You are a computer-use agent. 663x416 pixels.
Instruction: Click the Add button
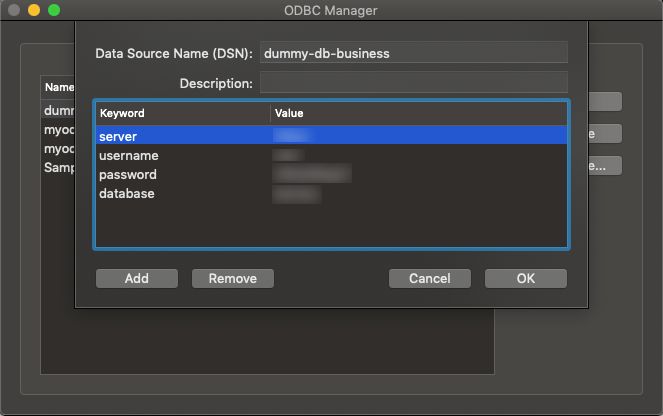pyautogui.click(x=137, y=279)
